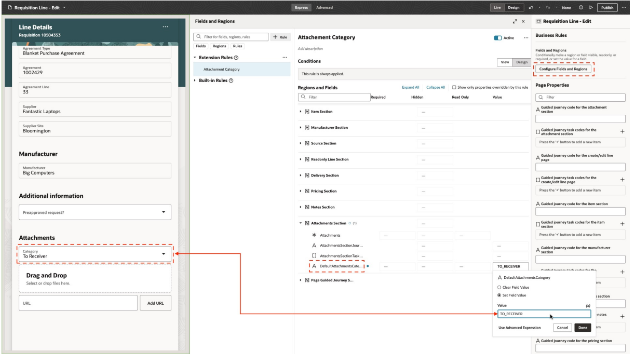Click the TO_RECEIVER Value input field

point(544,314)
